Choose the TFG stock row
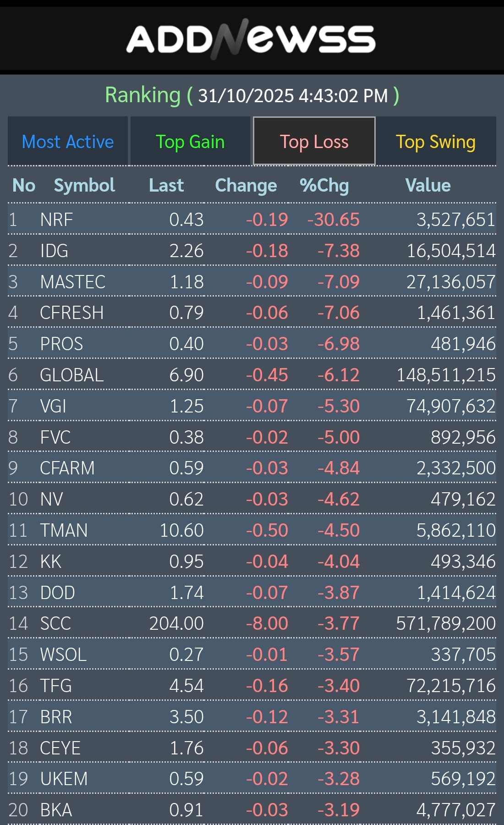The width and height of the screenshot is (504, 825). (x=56, y=686)
